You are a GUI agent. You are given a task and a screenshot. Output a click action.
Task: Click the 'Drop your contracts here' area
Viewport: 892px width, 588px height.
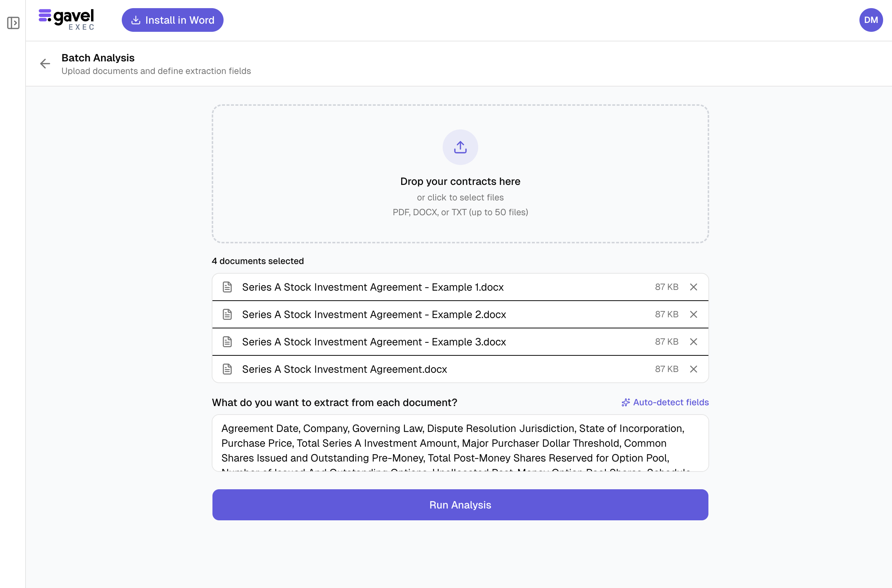(x=460, y=182)
